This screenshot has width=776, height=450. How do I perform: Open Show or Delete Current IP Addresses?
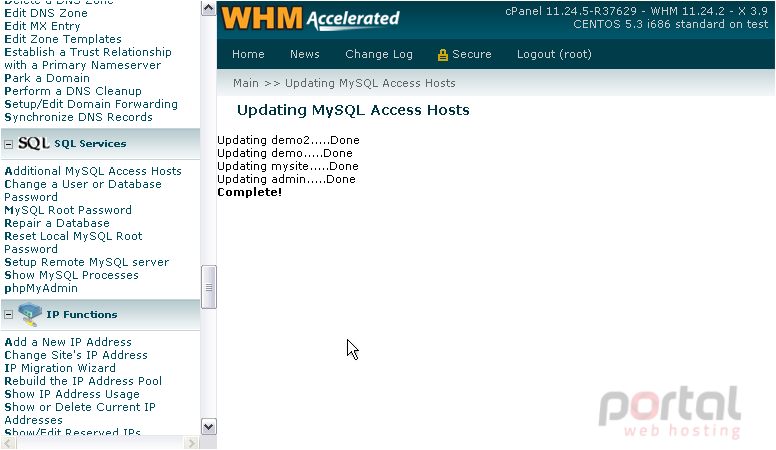[80, 413]
